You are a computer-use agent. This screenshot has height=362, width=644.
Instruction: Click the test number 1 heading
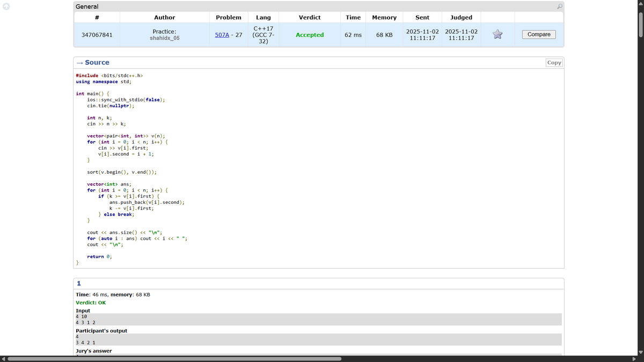point(79,283)
